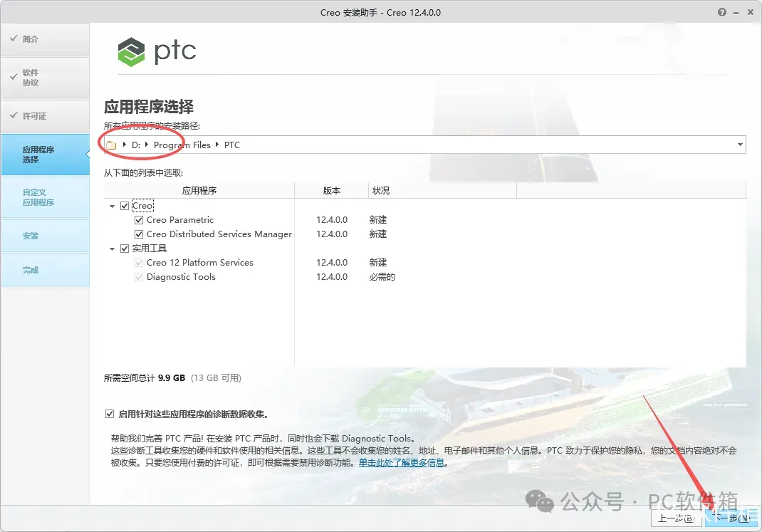The width and height of the screenshot is (762, 532).
Task: Select the Creo Parametric row label
Action: point(179,220)
